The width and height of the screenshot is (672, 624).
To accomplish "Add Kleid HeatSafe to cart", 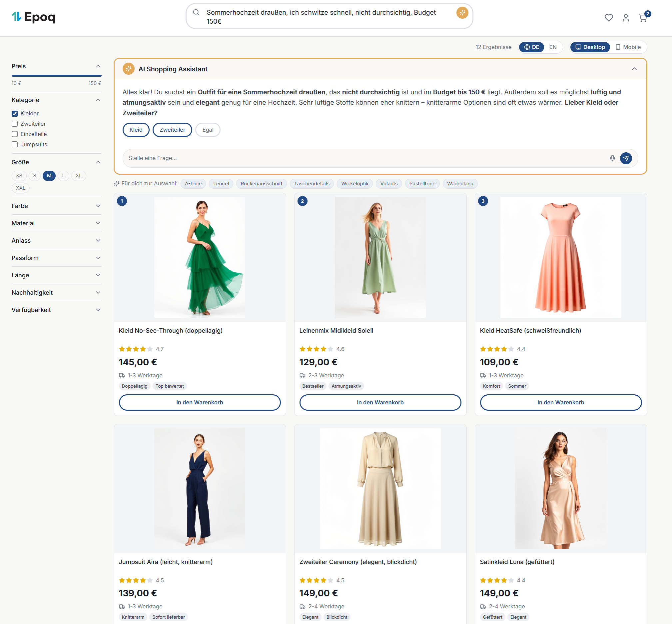I will click(561, 402).
